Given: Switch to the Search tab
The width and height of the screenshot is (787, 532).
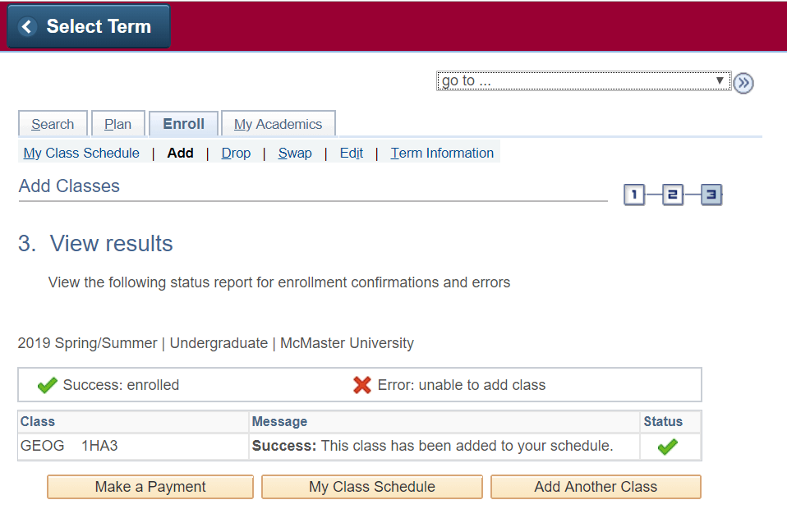Looking at the screenshot, I should pyautogui.click(x=53, y=124).
